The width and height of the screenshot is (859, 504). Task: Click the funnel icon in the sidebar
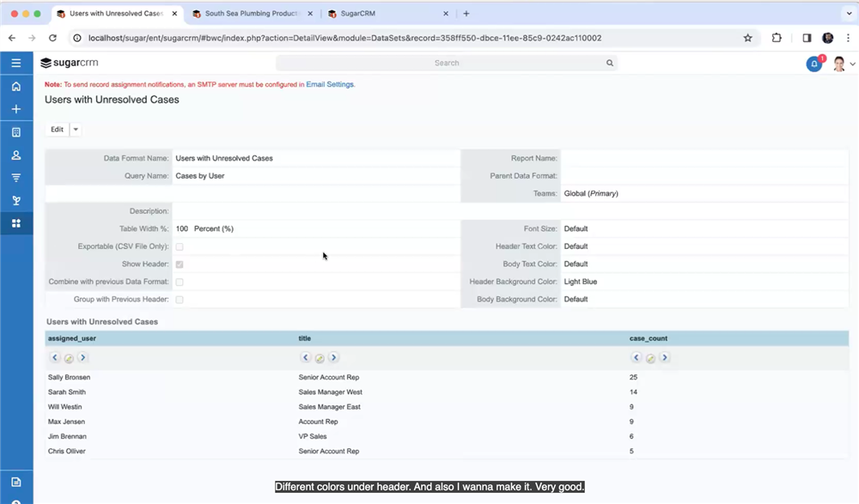15,178
